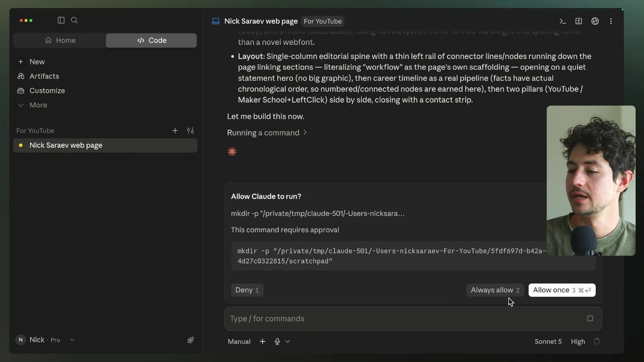Viewport: 644px width, 362px height.
Task: Click the spark icon at sidebar bottom
Action: click(x=191, y=340)
